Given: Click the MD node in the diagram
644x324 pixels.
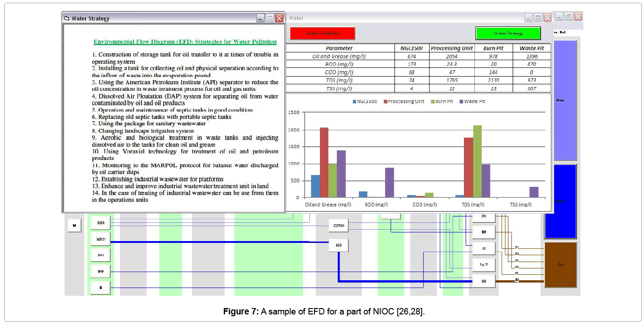Looking at the screenshot, I should click(x=339, y=246).
